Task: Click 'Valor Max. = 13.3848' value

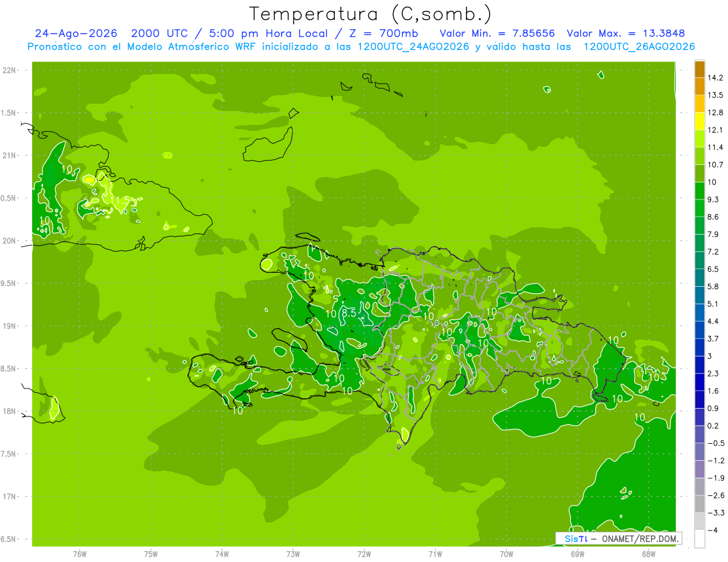Action: click(x=625, y=33)
